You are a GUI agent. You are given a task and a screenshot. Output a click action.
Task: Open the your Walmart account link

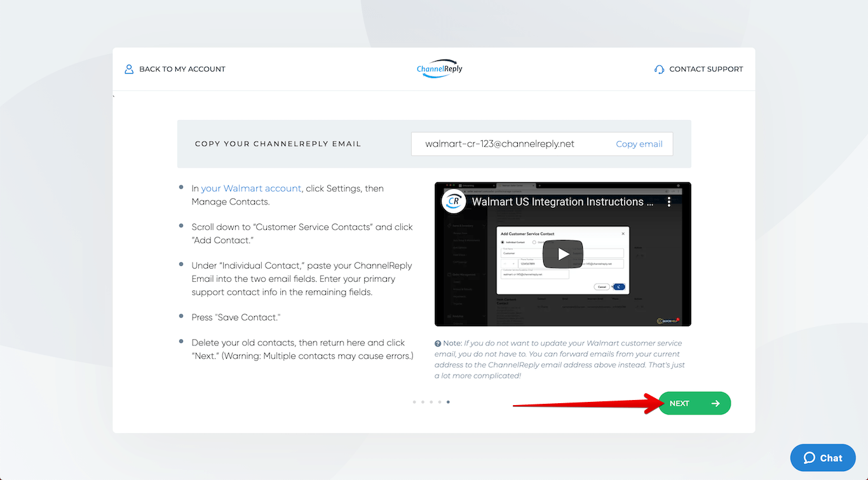click(x=251, y=188)
